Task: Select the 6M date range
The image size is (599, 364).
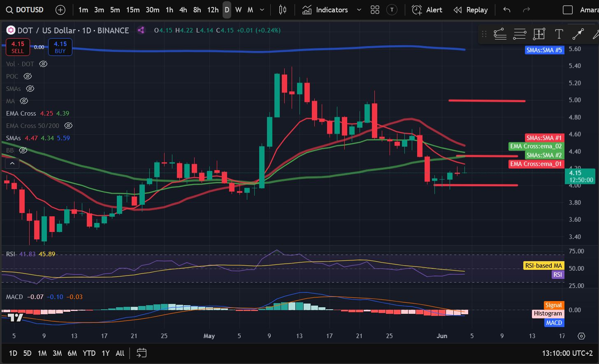Action: click(72, 353)
